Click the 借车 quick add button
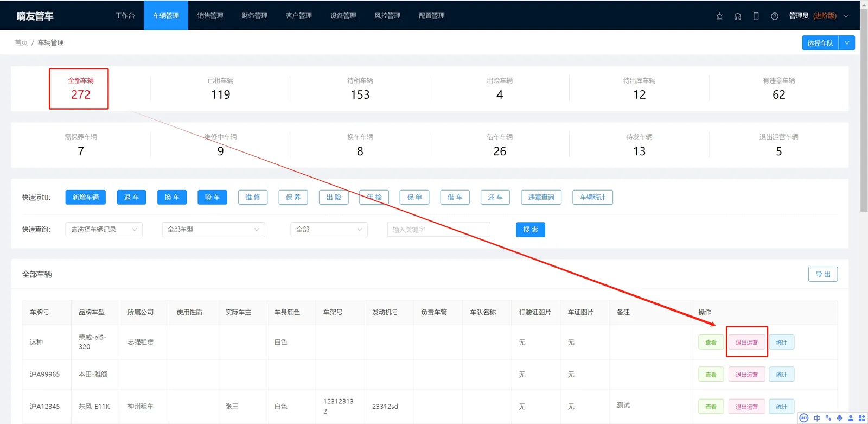This screenshot has width=868, height=424. coord(455,197)
